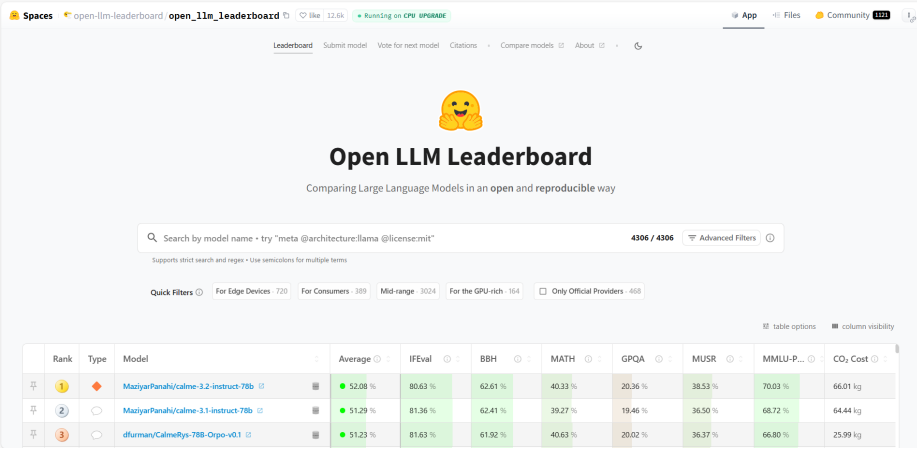
Task: Open the table options menu
Action: pos(789,326)
